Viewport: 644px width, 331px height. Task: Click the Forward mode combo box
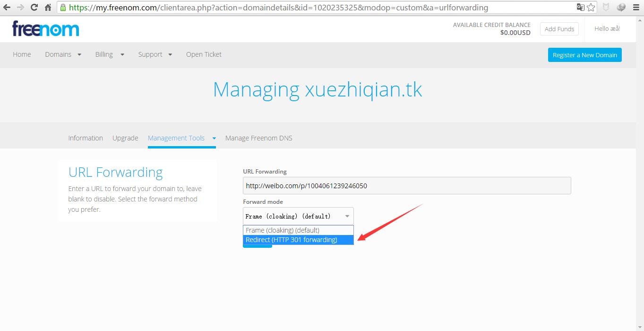(298, 216)
